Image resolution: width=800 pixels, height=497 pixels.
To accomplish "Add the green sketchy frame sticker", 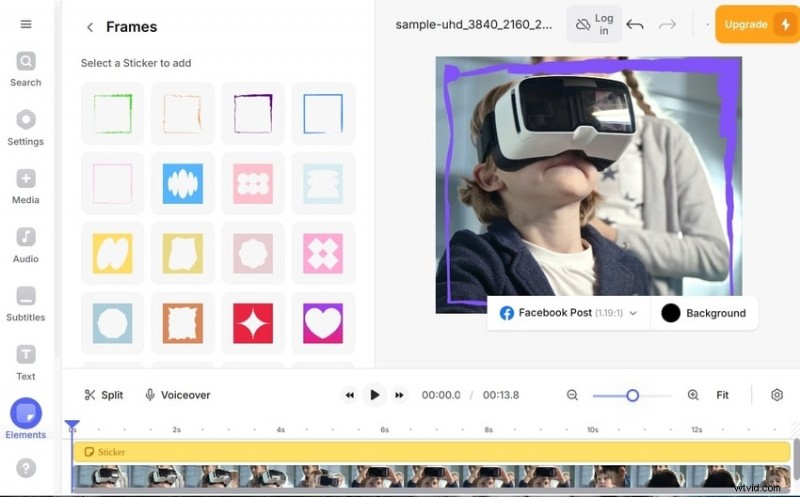I will pyautogui.click(x=113, y=113).
